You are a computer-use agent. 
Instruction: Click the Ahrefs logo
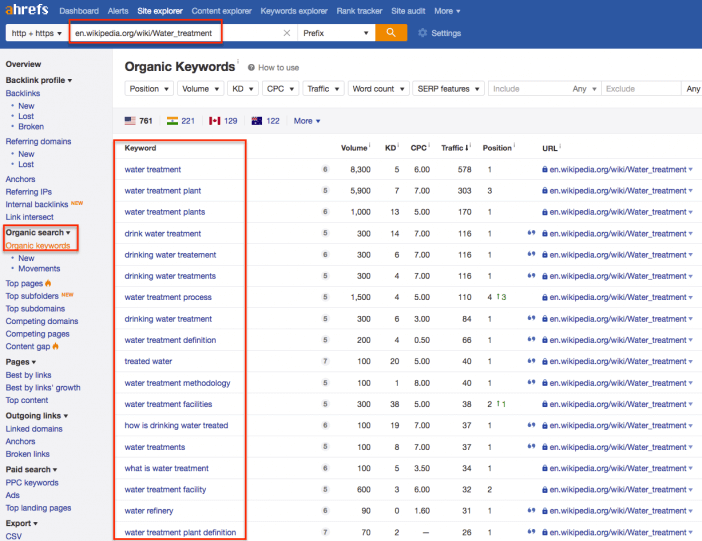27,9
